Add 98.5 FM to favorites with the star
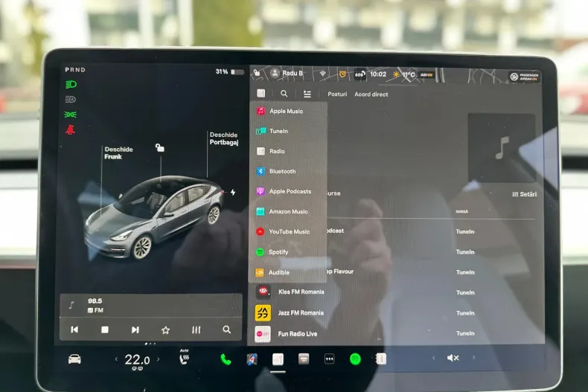This screenshot has width=588, height=392. (165, 330)
